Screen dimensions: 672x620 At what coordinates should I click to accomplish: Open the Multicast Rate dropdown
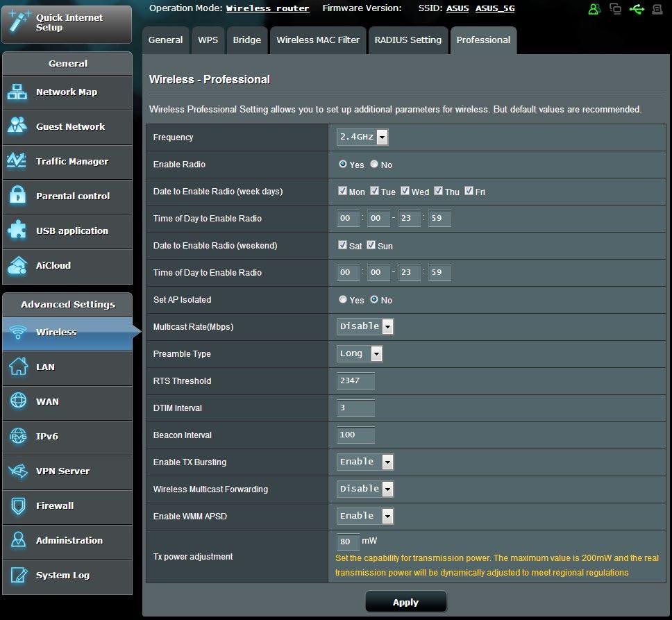(x=365, y=326)
